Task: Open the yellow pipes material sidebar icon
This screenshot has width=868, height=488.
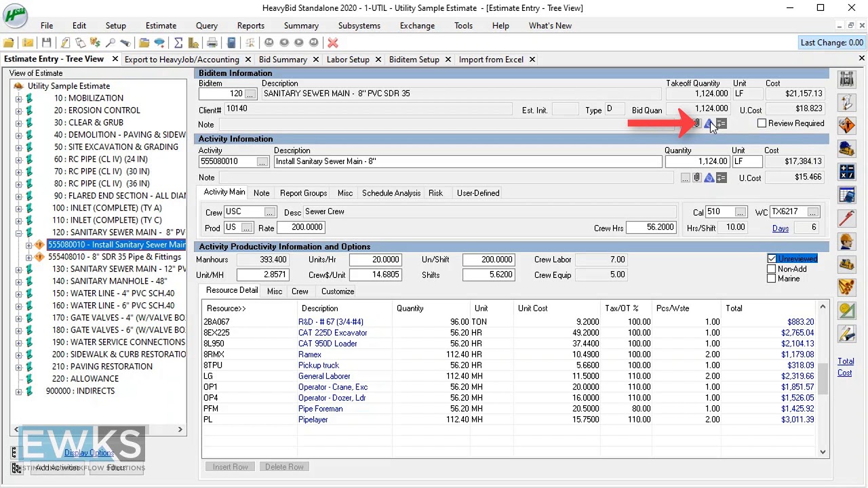Action: coord(846,287)
